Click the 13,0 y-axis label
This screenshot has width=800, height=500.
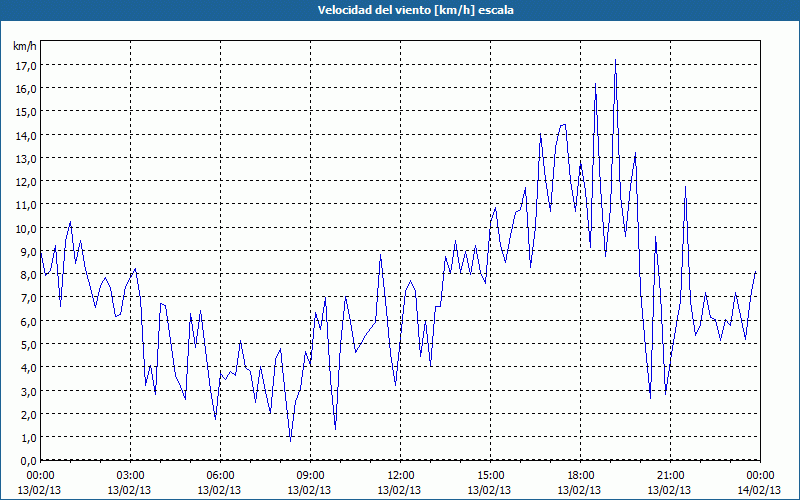point(26,158)
